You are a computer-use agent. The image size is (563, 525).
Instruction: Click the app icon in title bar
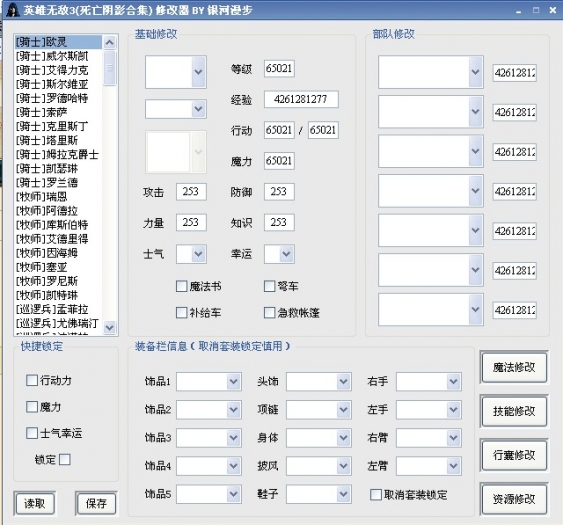point(13,10)
